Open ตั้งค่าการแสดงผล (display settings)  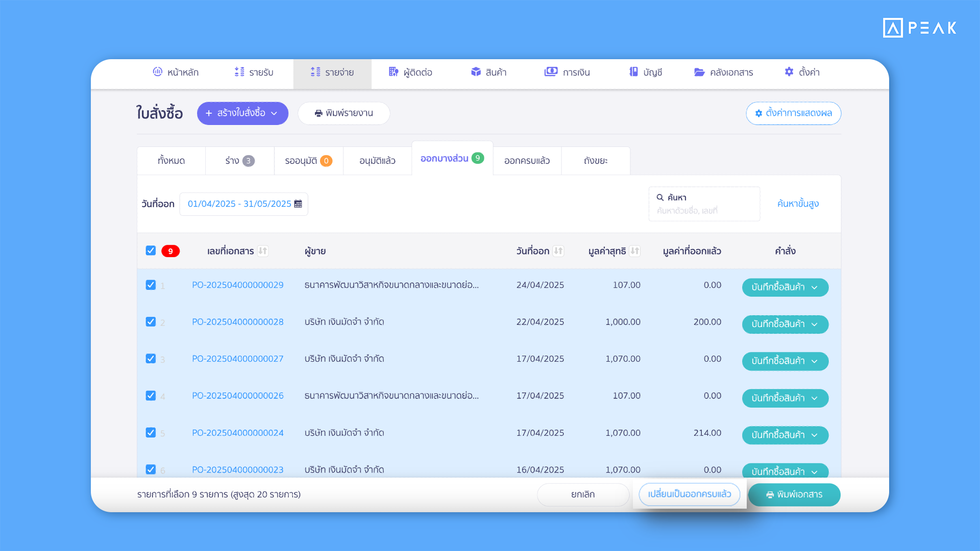793,113
